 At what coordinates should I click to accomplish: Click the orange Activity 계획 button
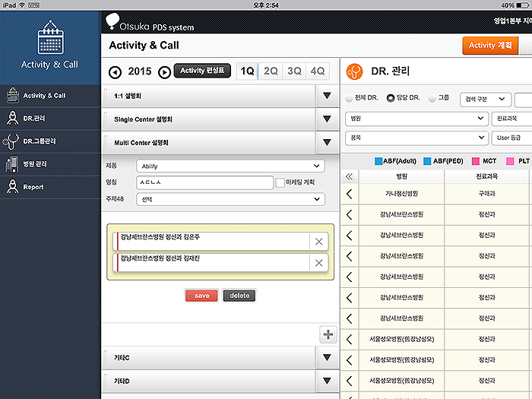click(x=490, y=46)
